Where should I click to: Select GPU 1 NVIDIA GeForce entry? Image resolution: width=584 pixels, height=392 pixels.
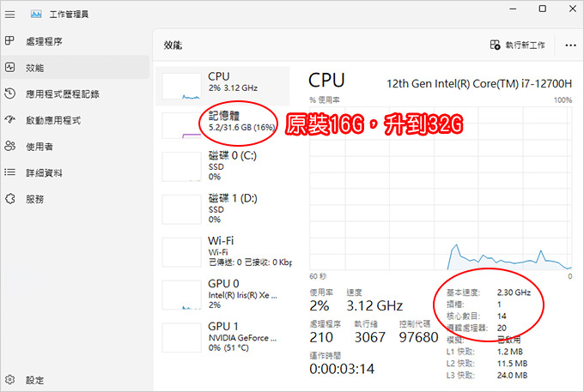pyautogui.click(x=222, y=337)
